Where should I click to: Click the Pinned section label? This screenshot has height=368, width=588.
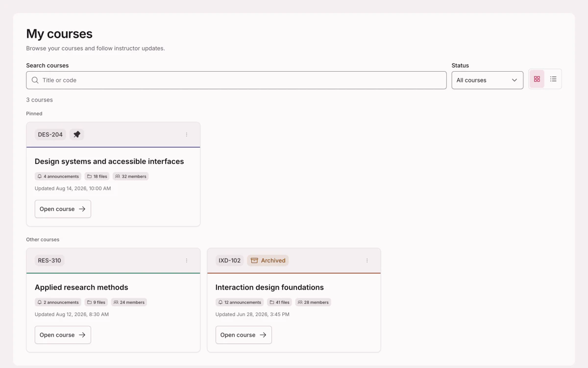[x=34, y=114]
